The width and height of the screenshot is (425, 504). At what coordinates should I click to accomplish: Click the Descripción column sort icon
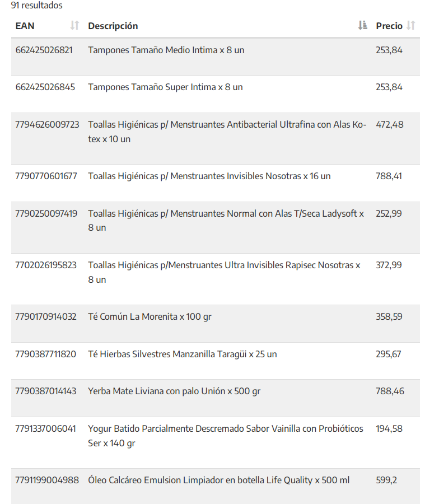click(x=362, y=26)
